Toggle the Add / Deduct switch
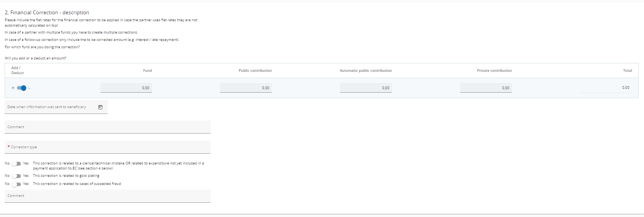 pyautogui.click(x=22, y=88)
